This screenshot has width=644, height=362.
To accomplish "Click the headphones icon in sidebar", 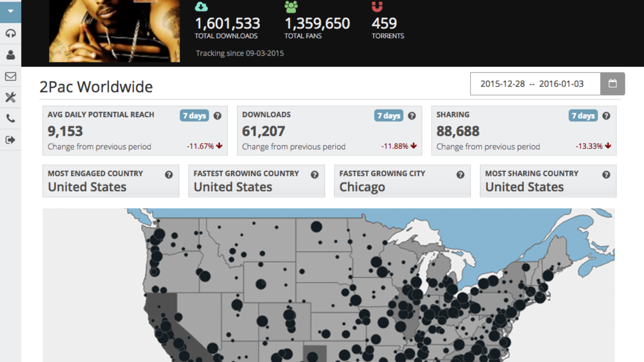I will [11, 34].
